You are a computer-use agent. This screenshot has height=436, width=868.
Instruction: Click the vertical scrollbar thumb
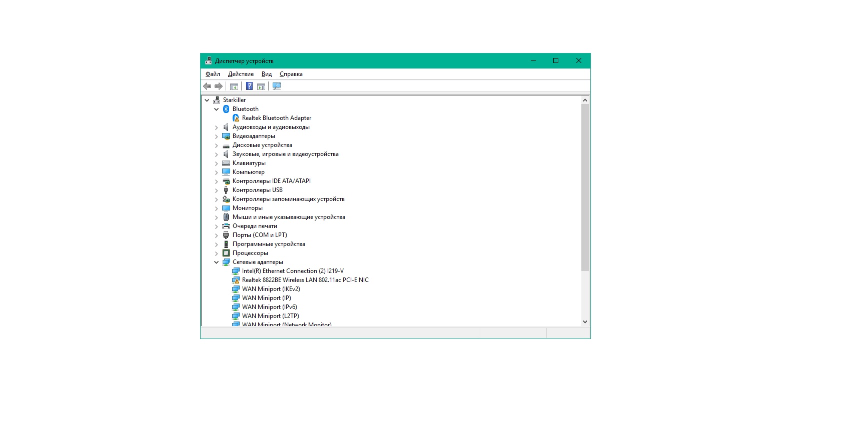(x=585, y=187)
